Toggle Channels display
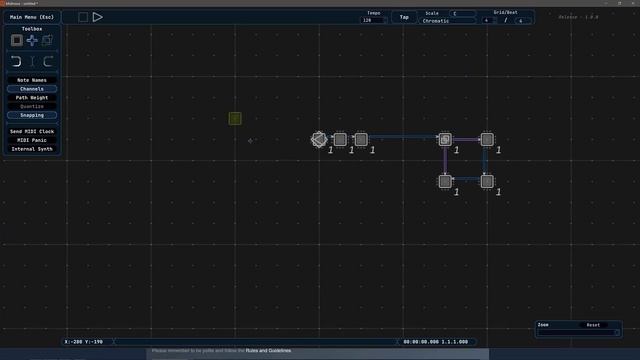Viewport: 640px width, 360px height. tap(32, 89)
